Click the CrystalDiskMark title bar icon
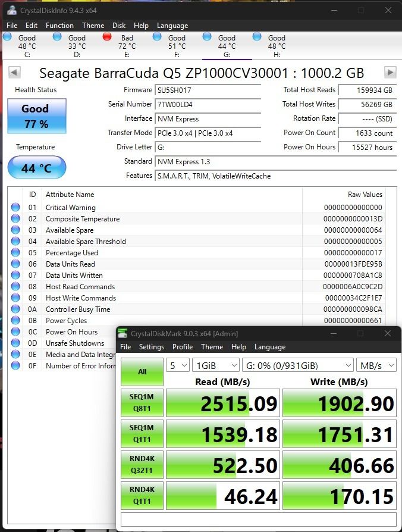Viewport: 402px width, 532px height. tap(123, 333)
